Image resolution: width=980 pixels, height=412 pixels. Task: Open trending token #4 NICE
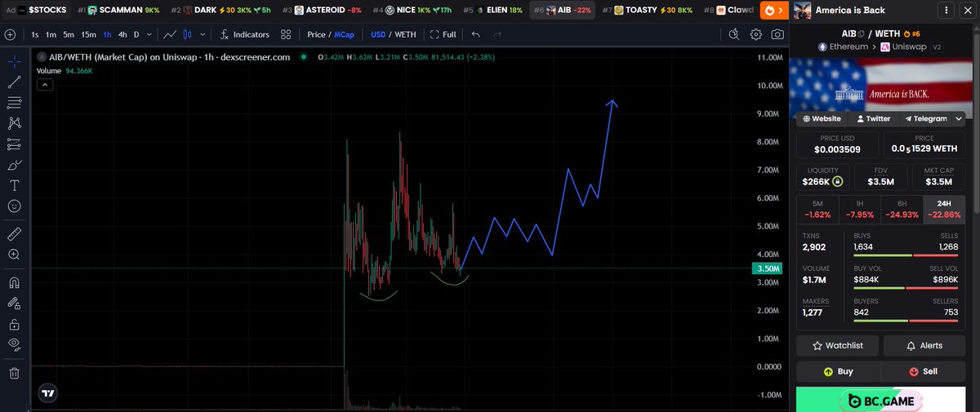tap(412, 11)
